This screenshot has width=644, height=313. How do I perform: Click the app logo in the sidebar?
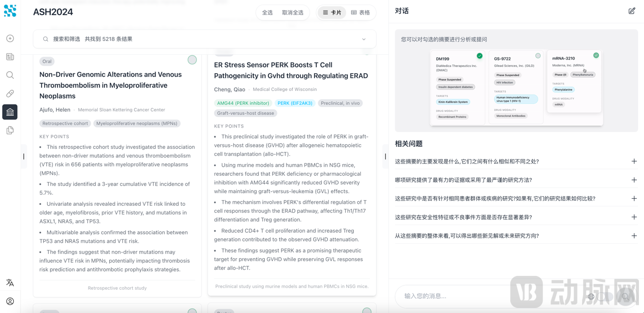point(10,11)
